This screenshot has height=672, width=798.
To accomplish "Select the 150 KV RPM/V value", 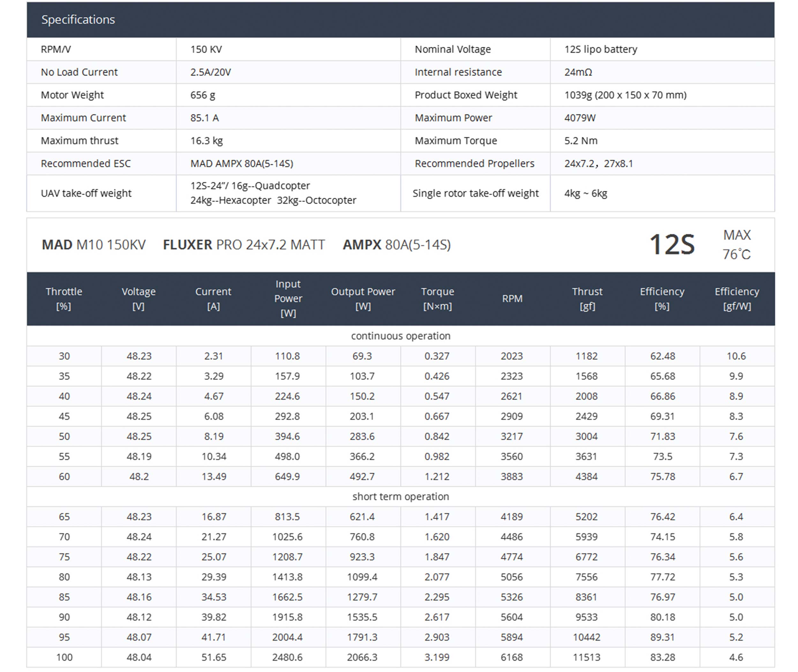I will (x=206, y=49).
